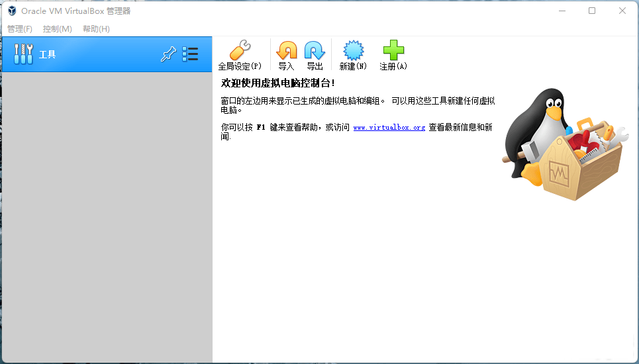Open the 帮助(H) menu

[96, 29]
